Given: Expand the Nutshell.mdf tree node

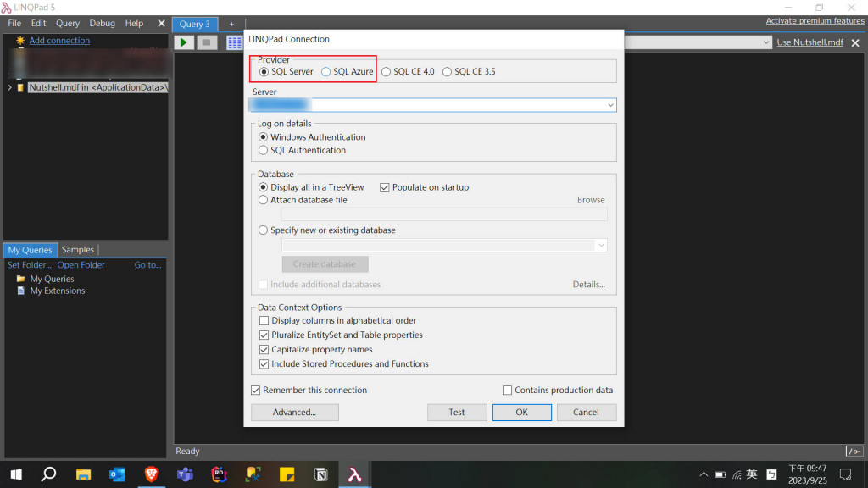Looking at the screenshot, I should click(9, 87).
